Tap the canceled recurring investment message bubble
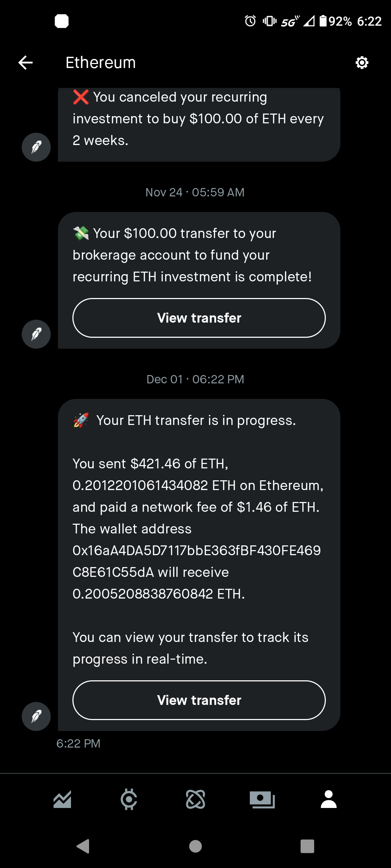 (198, 119)
